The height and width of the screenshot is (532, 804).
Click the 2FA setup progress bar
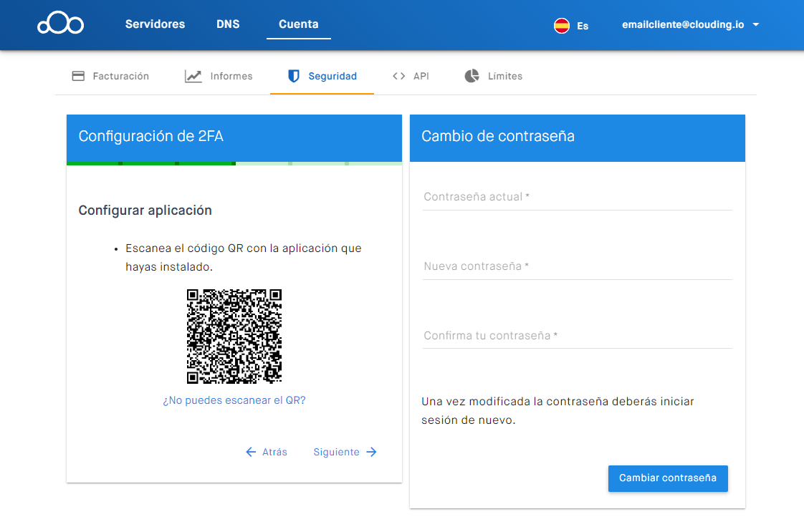(x=234, y=163)
